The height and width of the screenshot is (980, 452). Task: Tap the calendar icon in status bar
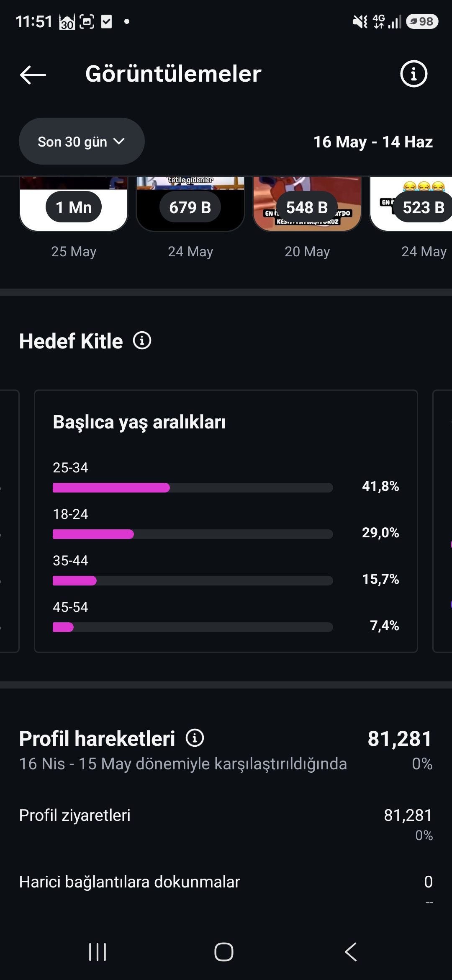pos(67,22)
